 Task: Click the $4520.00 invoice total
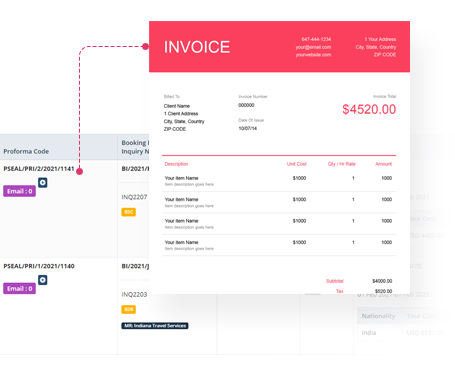(369, 109)
